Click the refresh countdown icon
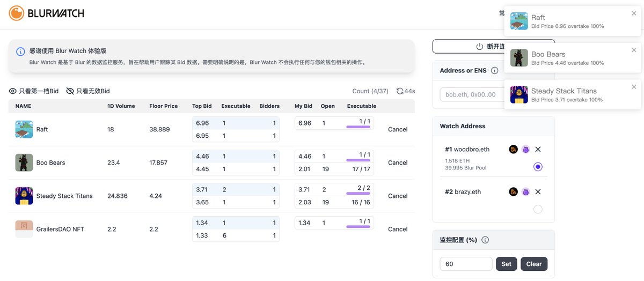 pyautogui.click(x=400, y=91)
